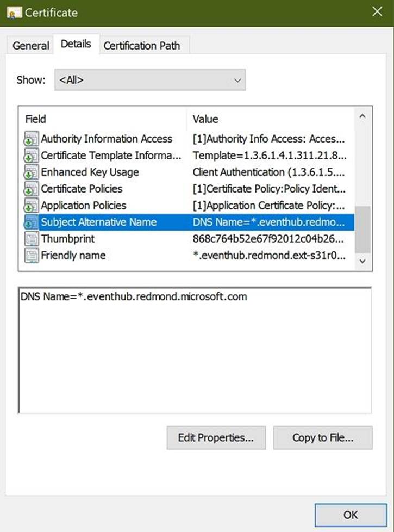Click the Thumbprint property icon
Viewport: 394px width, 532px height.
click(x=32, y=239)
